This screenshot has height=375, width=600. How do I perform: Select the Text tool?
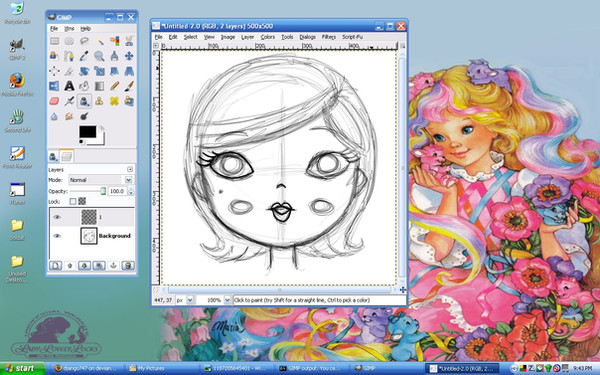click(69, 86)
